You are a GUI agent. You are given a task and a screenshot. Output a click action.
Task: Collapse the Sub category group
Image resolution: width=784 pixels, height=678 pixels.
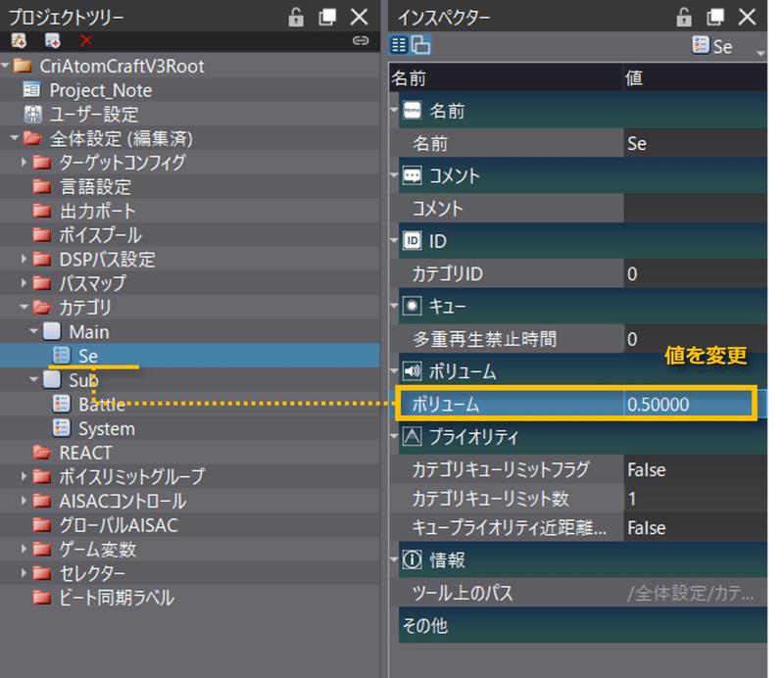click(x=33, y=379)
